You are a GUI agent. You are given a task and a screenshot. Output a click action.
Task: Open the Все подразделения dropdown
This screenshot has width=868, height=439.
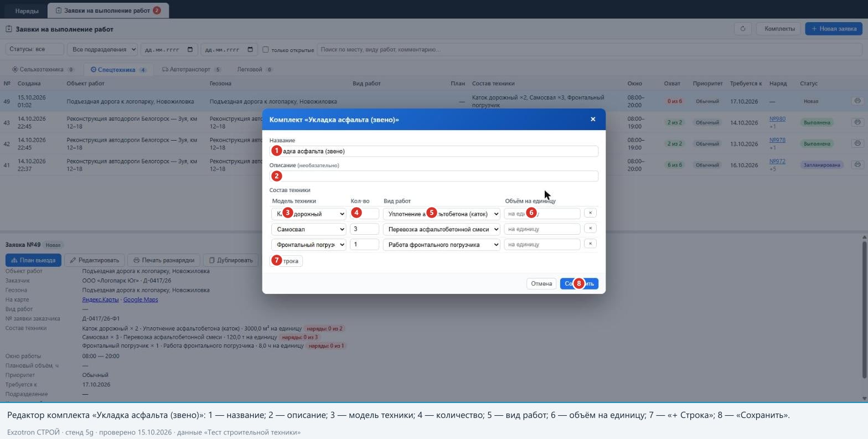[102, 49]
